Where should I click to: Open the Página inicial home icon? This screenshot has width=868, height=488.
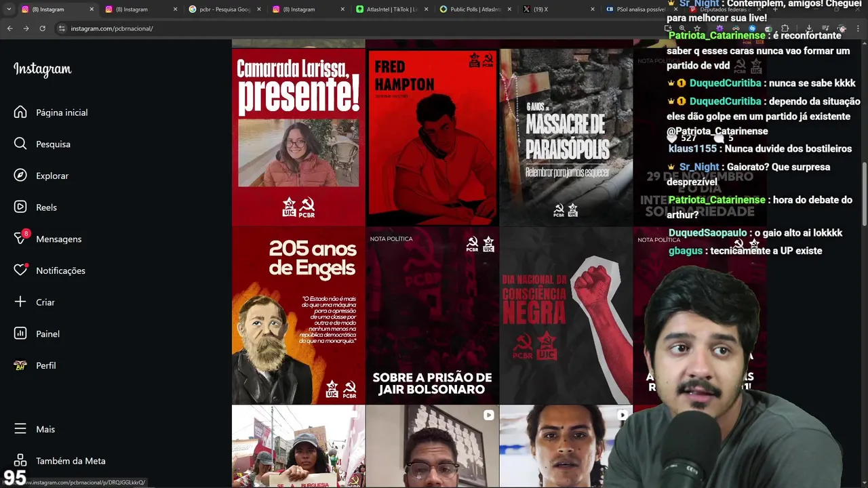pyautogui.click(x=20, y=113)
